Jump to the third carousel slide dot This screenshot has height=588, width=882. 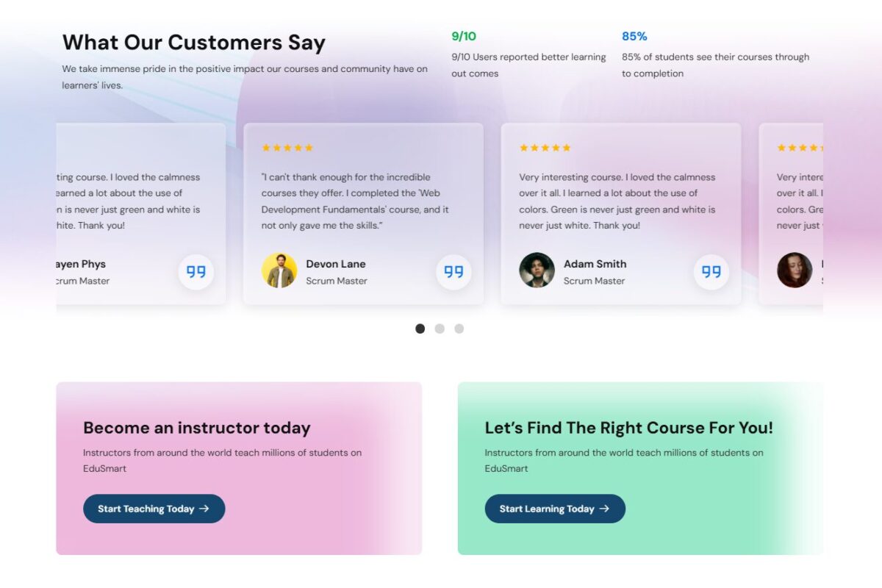pyautogui.click(x=459, y=329)
